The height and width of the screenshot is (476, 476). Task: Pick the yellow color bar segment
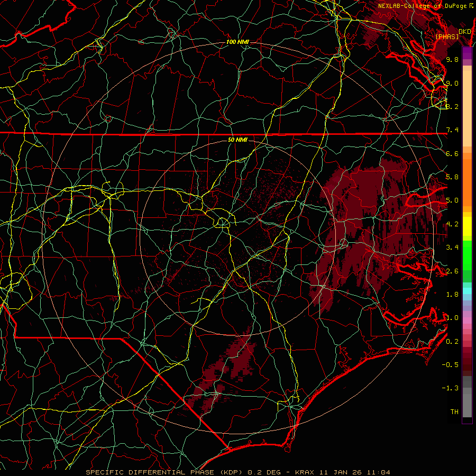pos(467,226)
